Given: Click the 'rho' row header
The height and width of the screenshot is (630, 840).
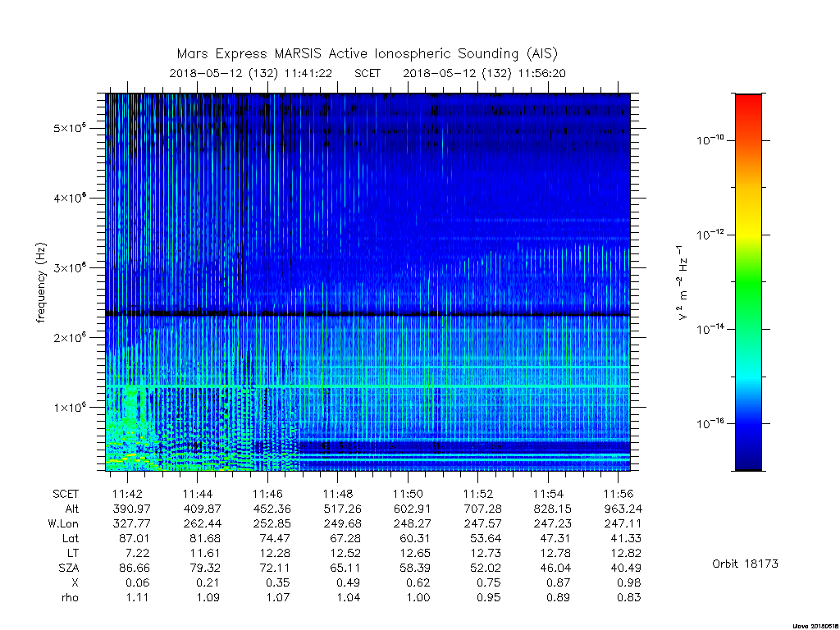Looking at the screenshot, I should (x=71, y=597).
